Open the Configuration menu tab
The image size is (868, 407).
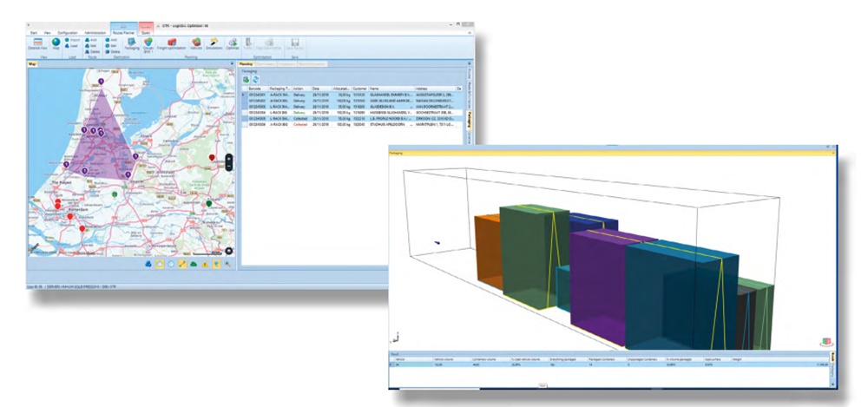click(x=66, y=30)
